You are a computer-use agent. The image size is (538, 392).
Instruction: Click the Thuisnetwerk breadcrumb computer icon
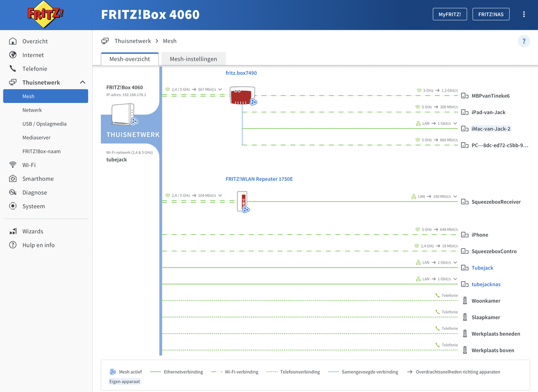pyautogui.click(x=105, y=41)
